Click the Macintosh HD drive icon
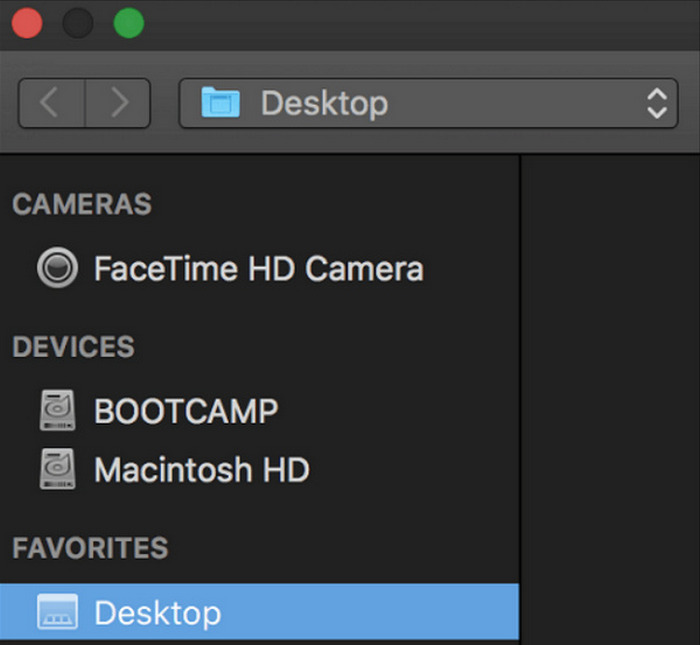This screenshot has height=645, width=700. 57,469
